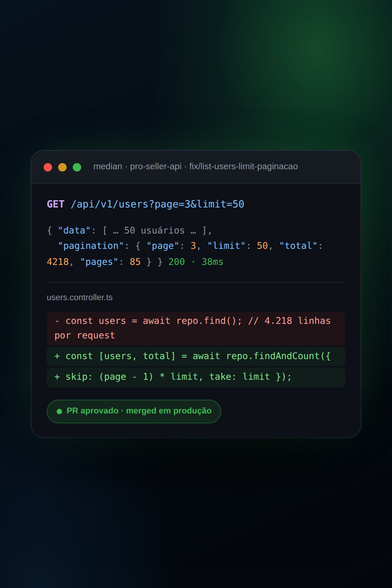Viewport: 392px width, 588px height.
Task: Click the 4218 total value
Action: pos(58,262)
